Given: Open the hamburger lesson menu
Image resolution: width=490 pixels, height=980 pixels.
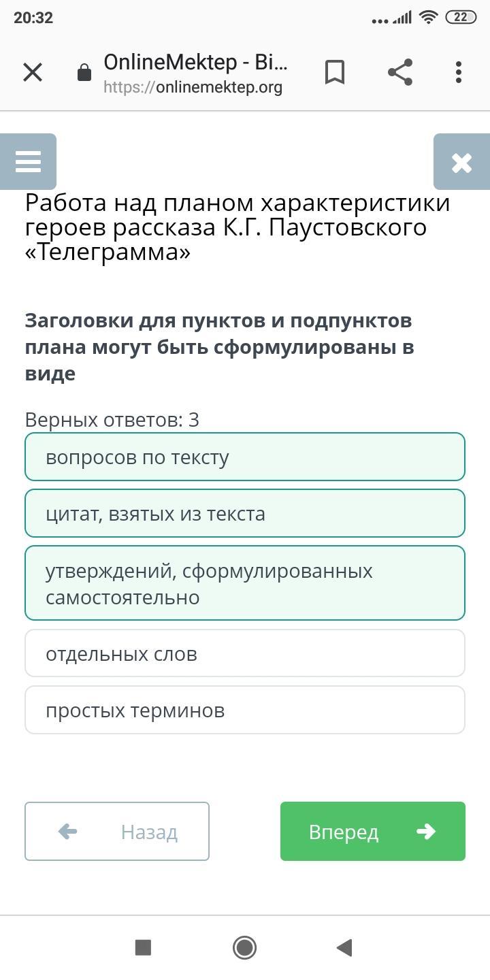Looking at the screenshot, I should [x=28, y=162].
